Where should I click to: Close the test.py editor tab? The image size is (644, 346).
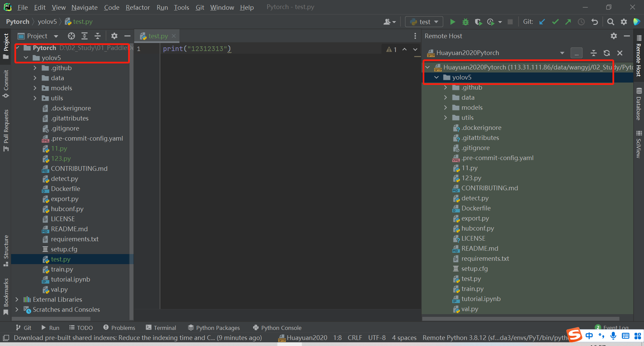pos(174,36)
